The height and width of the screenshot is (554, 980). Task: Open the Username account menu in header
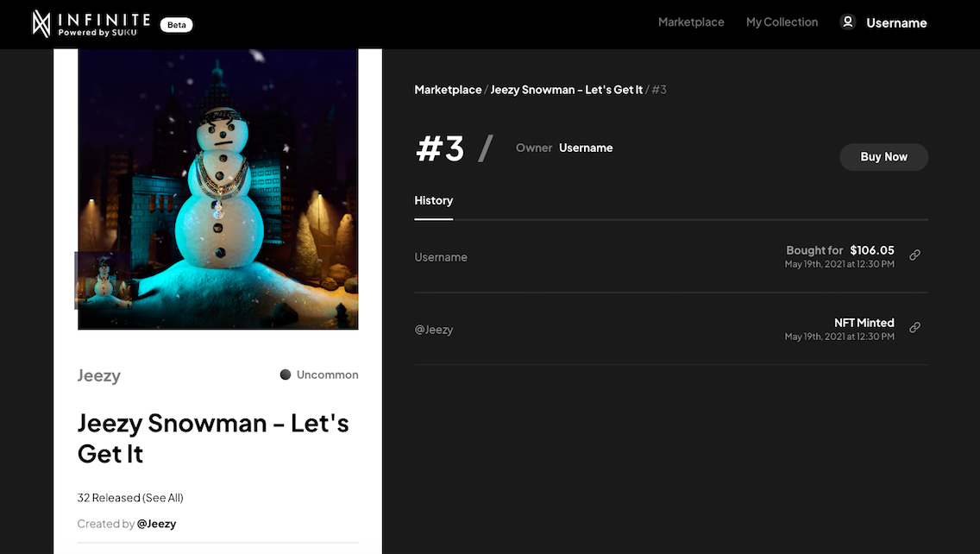896,23
